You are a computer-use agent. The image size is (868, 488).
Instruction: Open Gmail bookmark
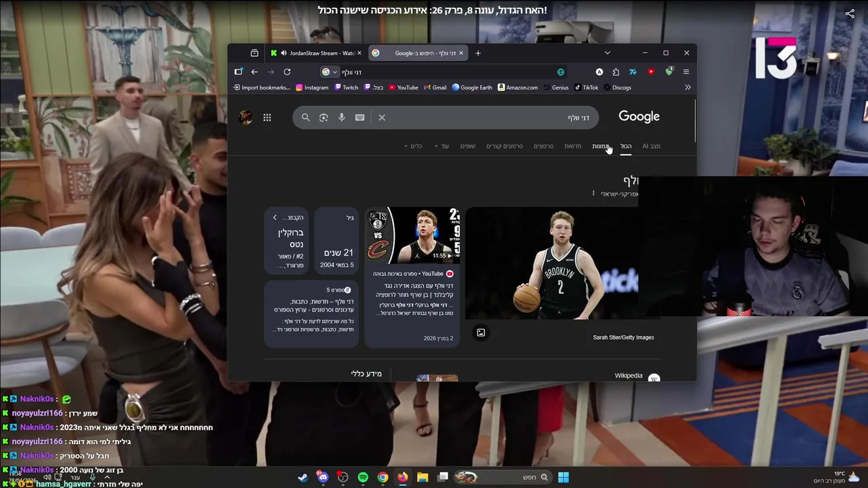click(435, 87)
